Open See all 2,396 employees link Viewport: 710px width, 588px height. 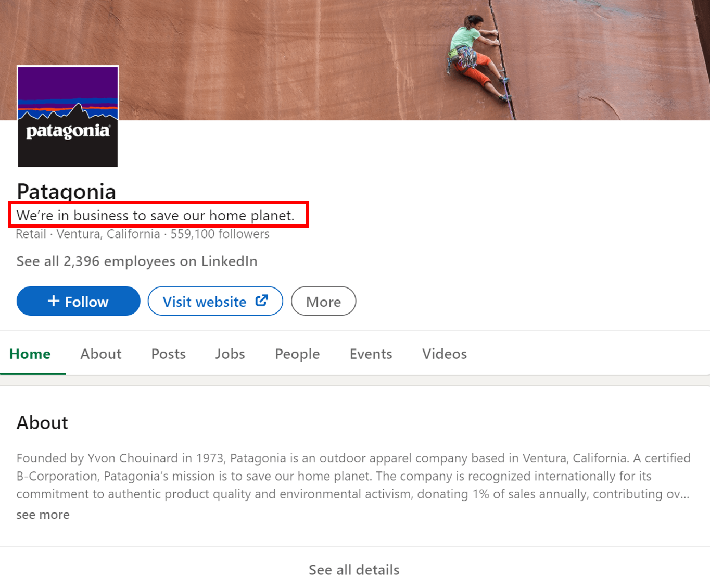[x=137, y=261]
